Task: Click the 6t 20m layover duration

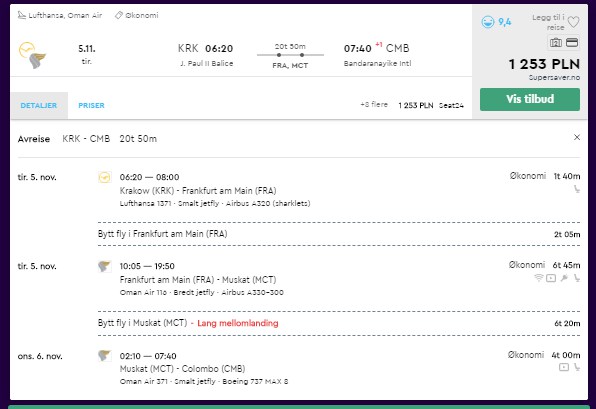Action: click(567, 323)
